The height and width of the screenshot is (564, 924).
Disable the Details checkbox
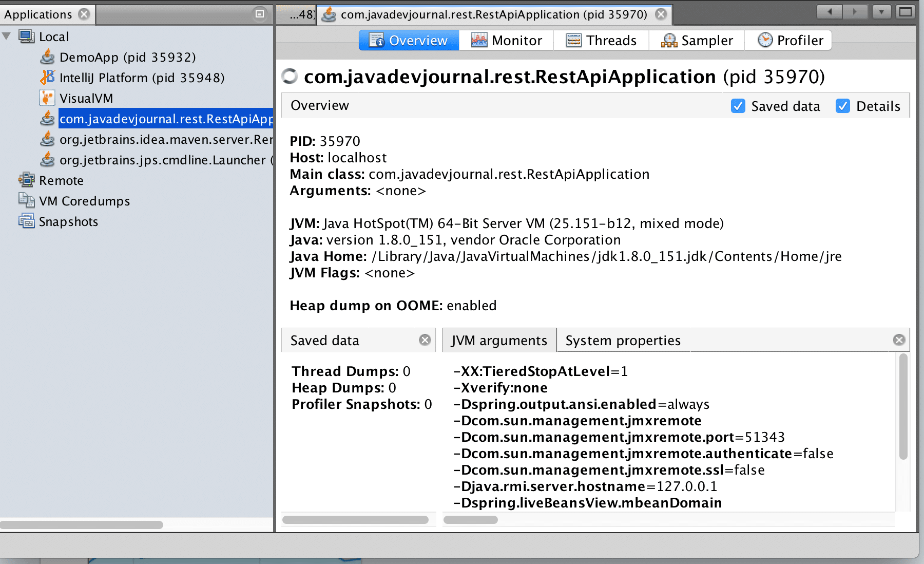coord(842,106)
